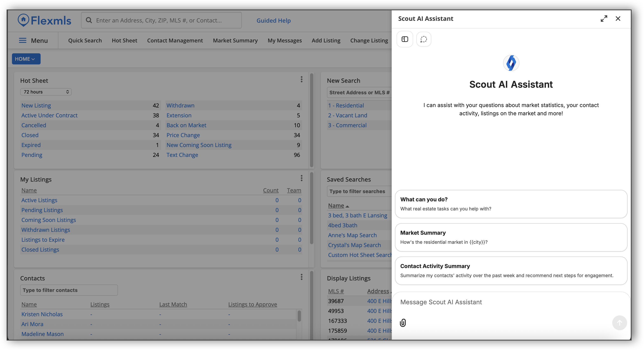Open Market Summary in the navigation bar
644x350 pixels.
[x=235, y=40]
